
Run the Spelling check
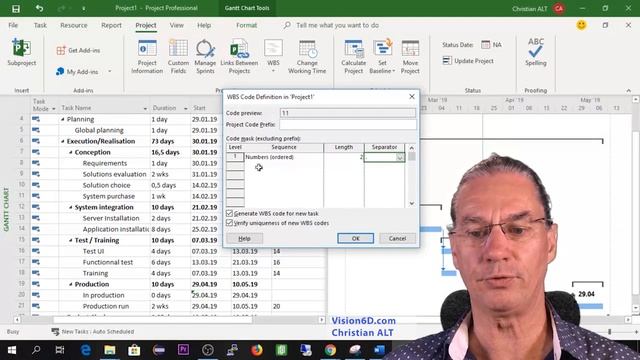536,52
